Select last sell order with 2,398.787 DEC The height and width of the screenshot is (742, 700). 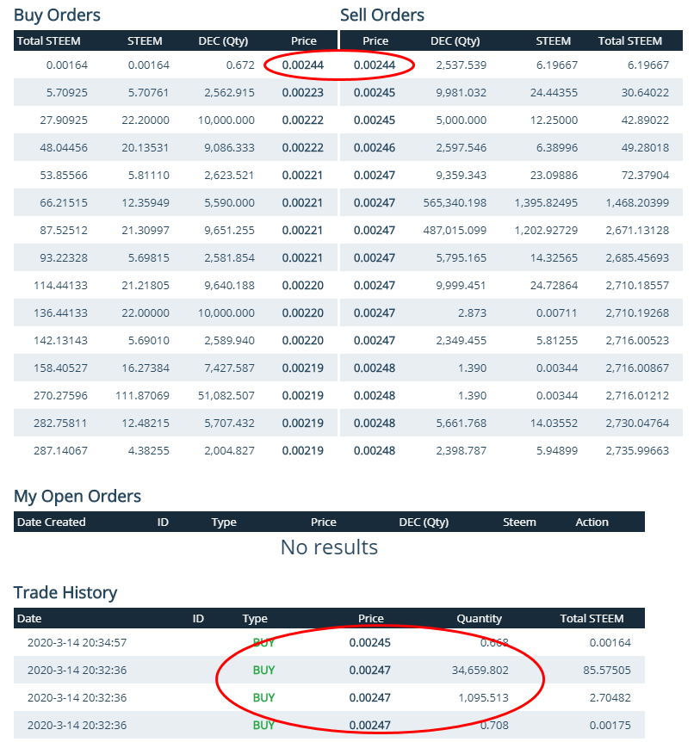511,450
